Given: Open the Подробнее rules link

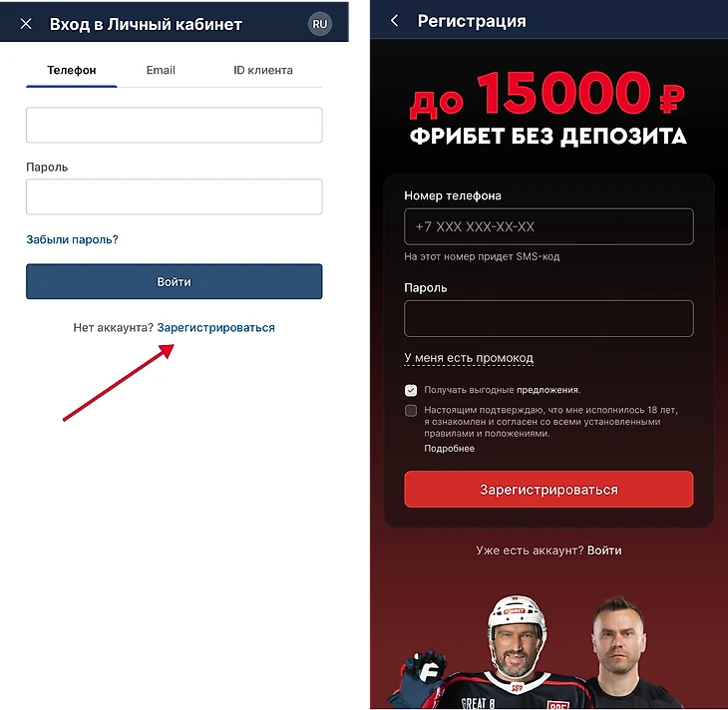Looking at the screenshot, I should coord(449,449).
